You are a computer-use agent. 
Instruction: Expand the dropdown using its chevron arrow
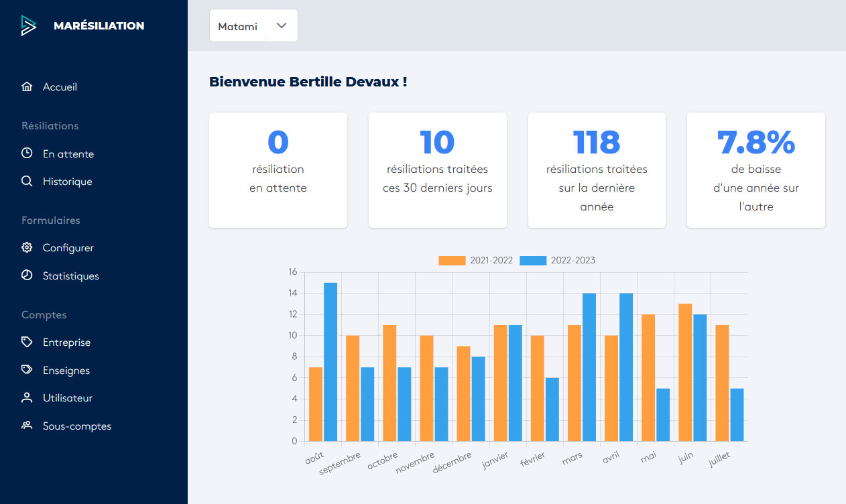coord(282,25)
